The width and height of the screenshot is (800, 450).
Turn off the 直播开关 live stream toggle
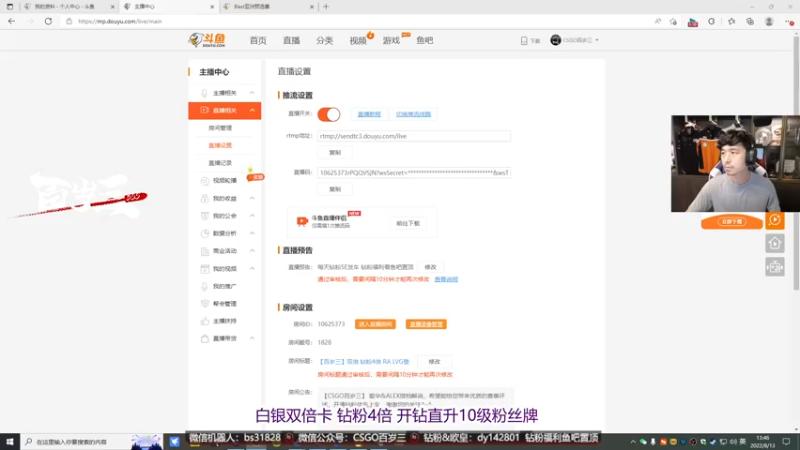(329, 114)
